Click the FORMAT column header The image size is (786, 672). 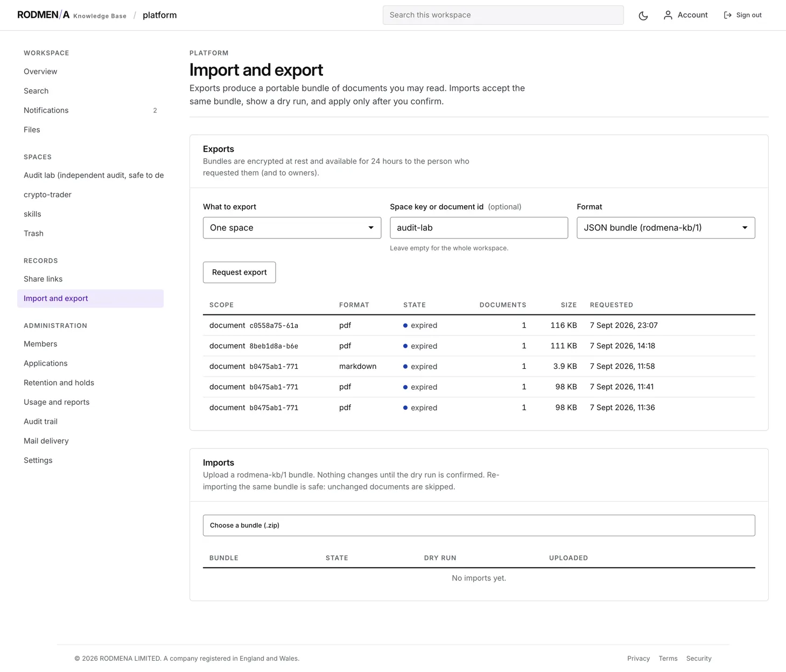[354, 305]
